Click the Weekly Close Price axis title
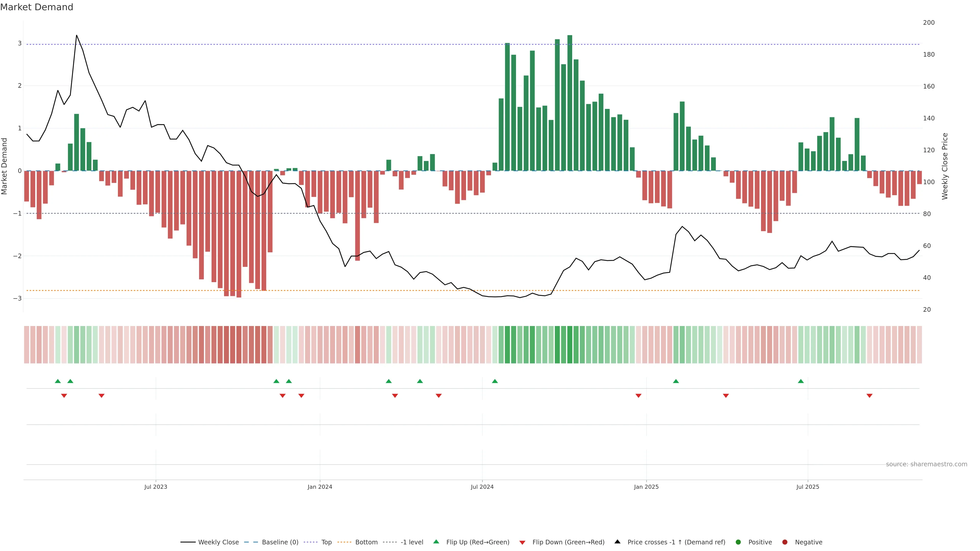The image size is (980, 551). pyautogui.click(x=945, y=166)
